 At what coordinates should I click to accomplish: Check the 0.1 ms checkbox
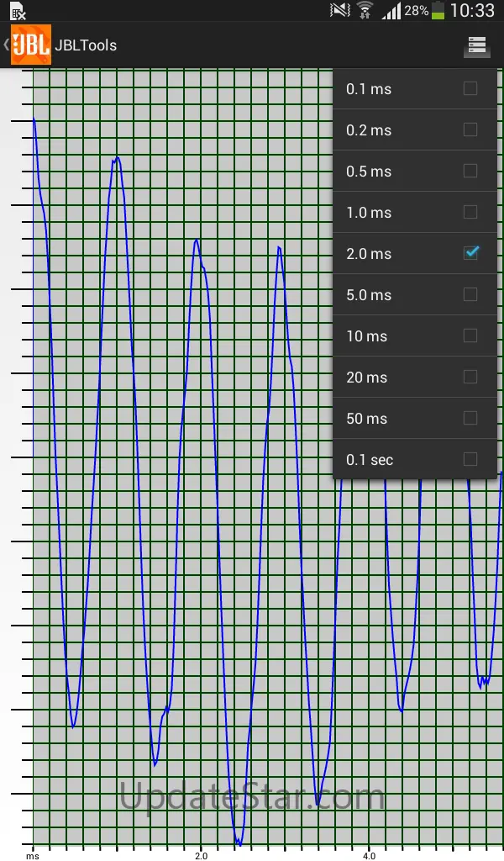point(470,88)
